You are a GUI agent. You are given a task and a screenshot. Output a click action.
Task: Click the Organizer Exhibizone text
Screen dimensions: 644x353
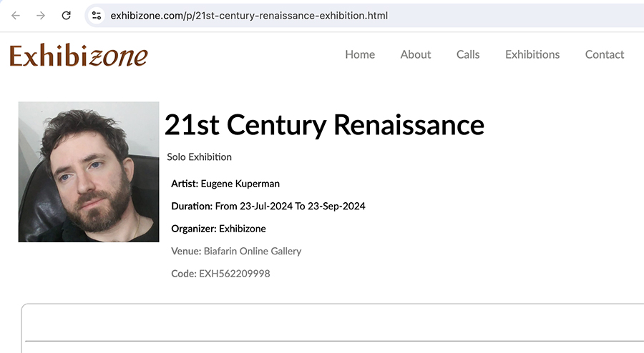point(218,229)
